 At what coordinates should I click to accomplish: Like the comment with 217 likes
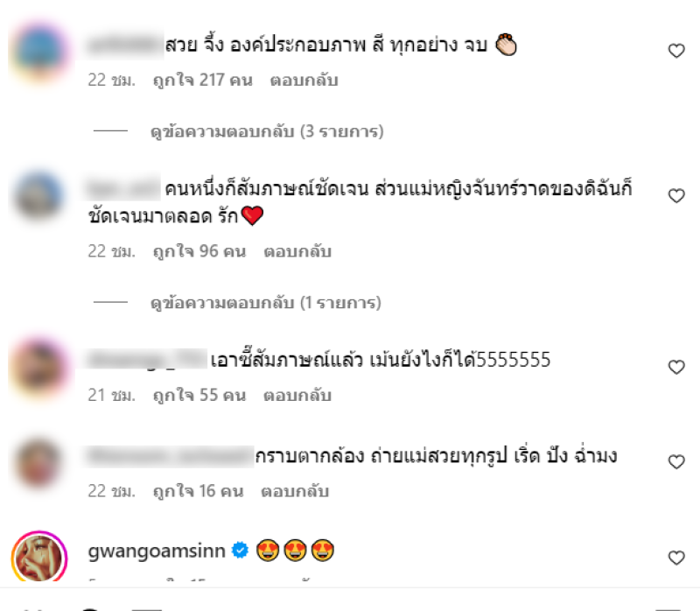pos(676,51)
